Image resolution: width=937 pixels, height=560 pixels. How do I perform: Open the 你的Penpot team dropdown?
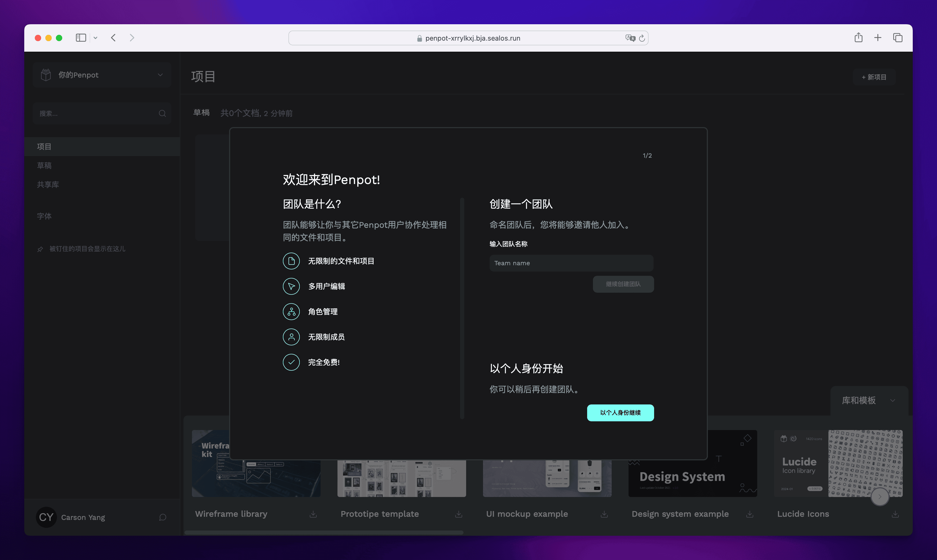(x=102, y=75)
